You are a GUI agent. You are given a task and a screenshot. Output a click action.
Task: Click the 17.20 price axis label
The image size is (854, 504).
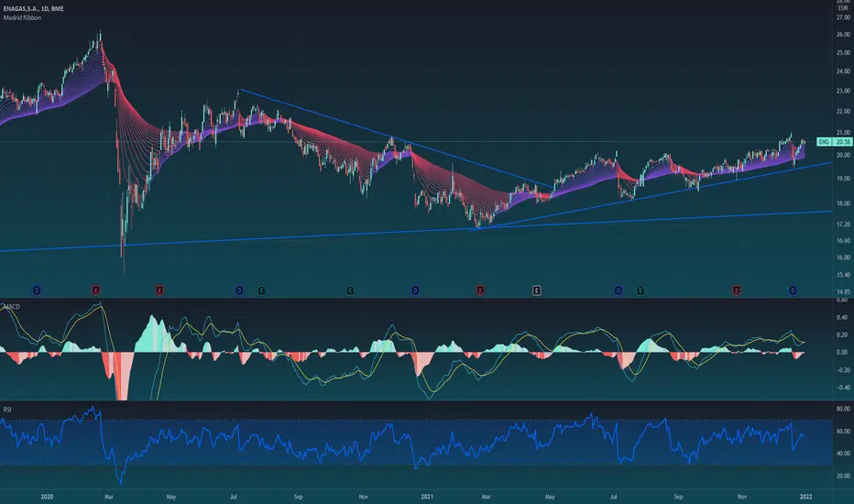tap(843, 224)
